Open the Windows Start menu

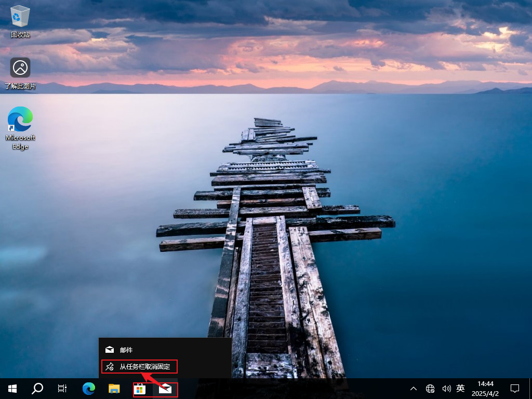pyautogui.click(x=12, y=389)
